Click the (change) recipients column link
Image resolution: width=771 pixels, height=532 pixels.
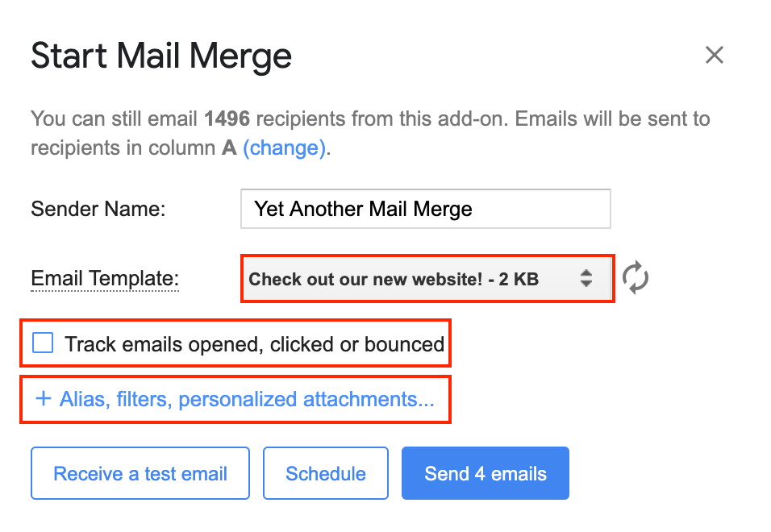[x=285, y=148]
